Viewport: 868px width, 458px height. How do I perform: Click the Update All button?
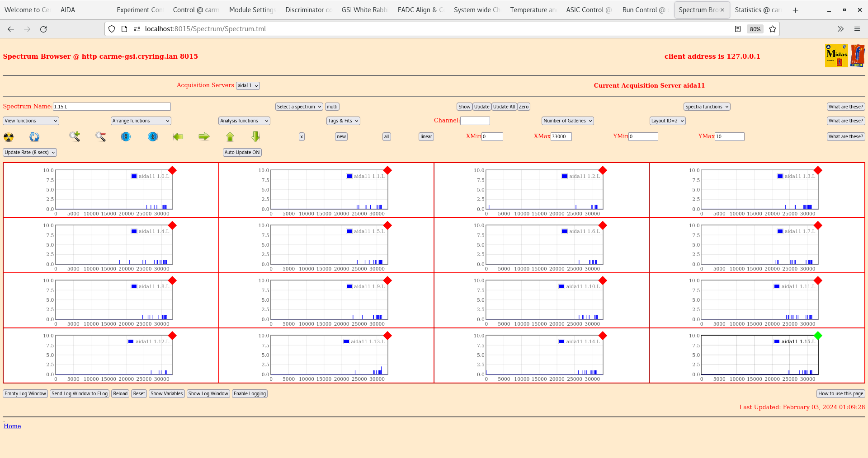(x=504, y=107)
